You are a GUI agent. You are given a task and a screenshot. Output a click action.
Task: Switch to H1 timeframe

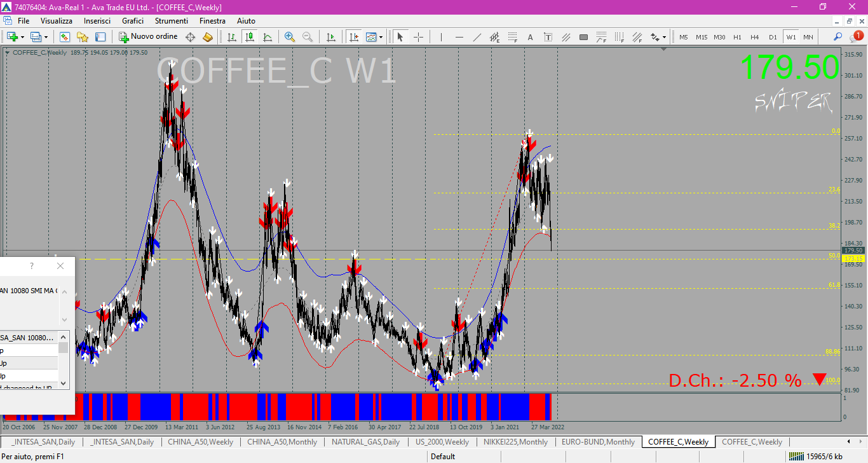(737, 37)
